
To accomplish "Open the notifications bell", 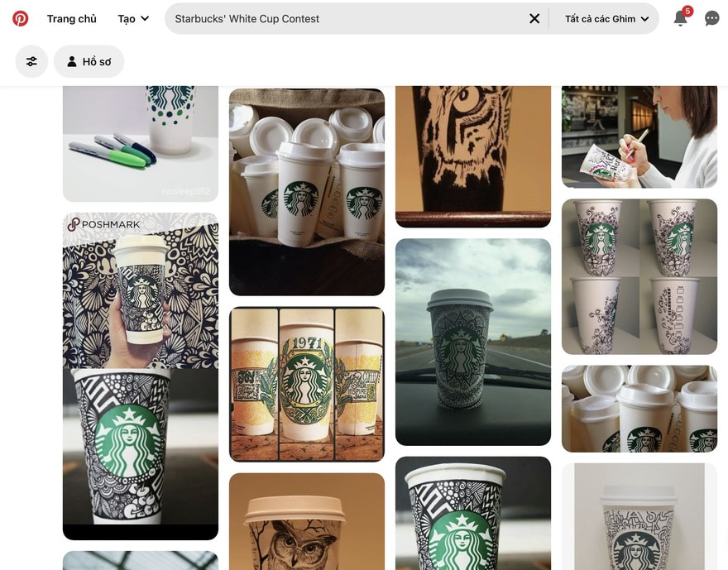I will 681,18.
